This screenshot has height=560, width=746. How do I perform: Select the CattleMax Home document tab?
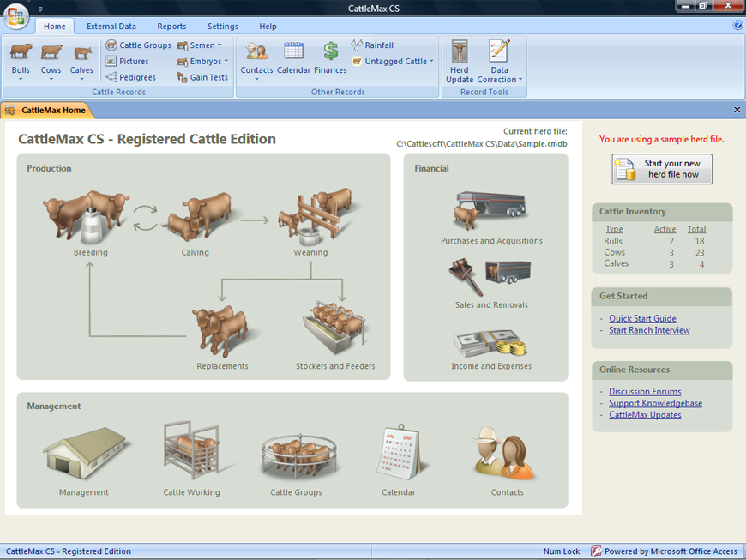tap(45, 111)
